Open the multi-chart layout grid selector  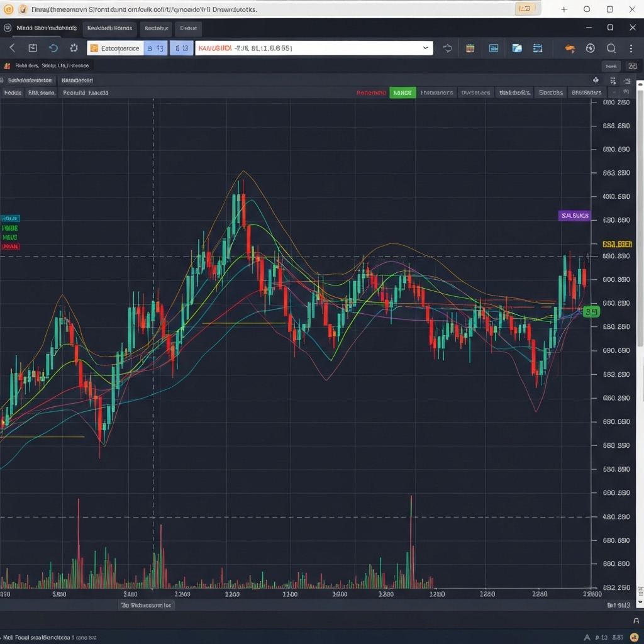click(494, 48)
